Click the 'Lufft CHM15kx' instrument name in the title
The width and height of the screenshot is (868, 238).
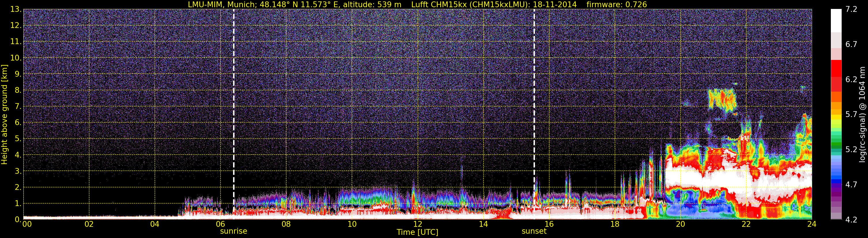coord(439,5)
